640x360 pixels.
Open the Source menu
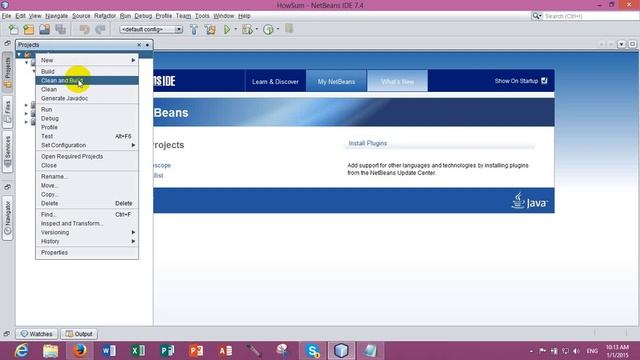[x=81, y=16]
